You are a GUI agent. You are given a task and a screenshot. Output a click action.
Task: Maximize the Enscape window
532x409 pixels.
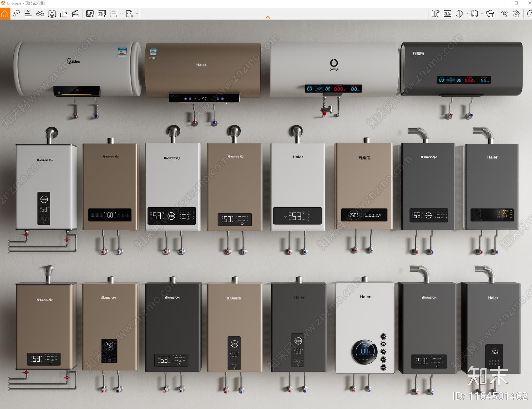[x=516, y=3]
